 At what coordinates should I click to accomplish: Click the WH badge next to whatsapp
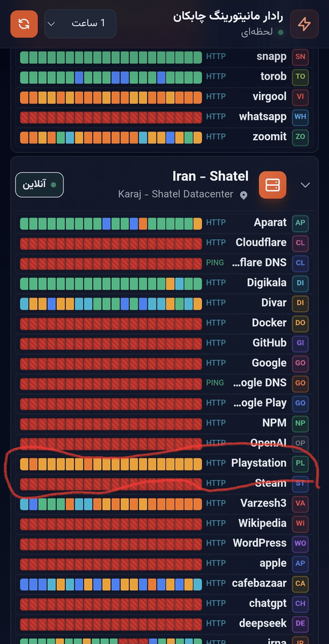click(x=300, y=117)
